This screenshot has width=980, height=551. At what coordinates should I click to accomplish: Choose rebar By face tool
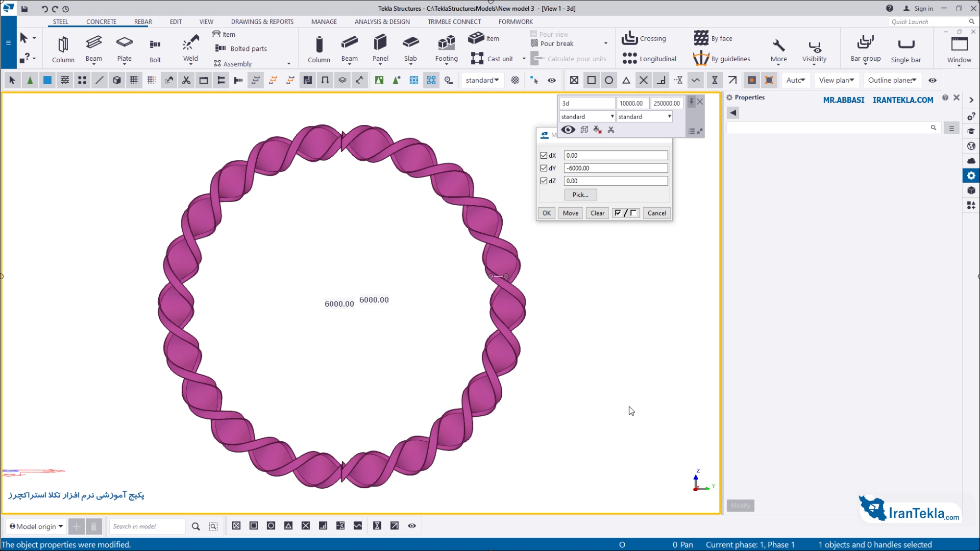tap(713, 38)
